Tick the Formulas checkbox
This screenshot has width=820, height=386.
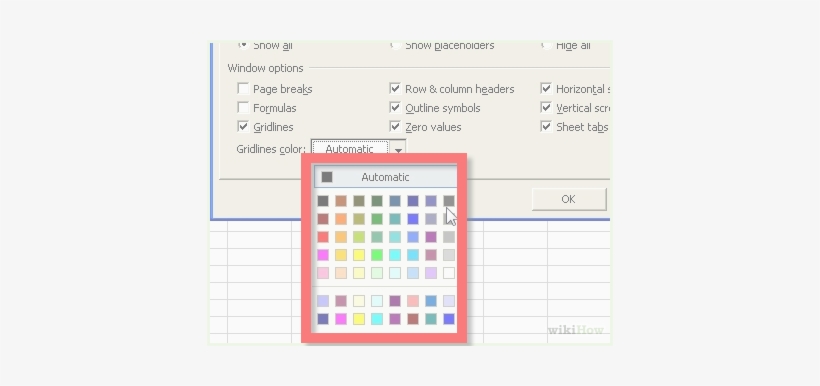point(243,107)
